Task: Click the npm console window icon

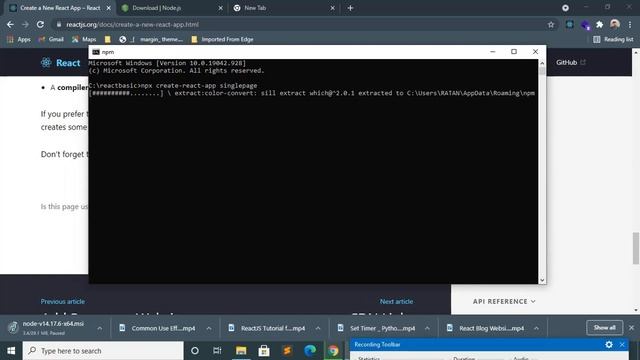Action: point(96,52)
